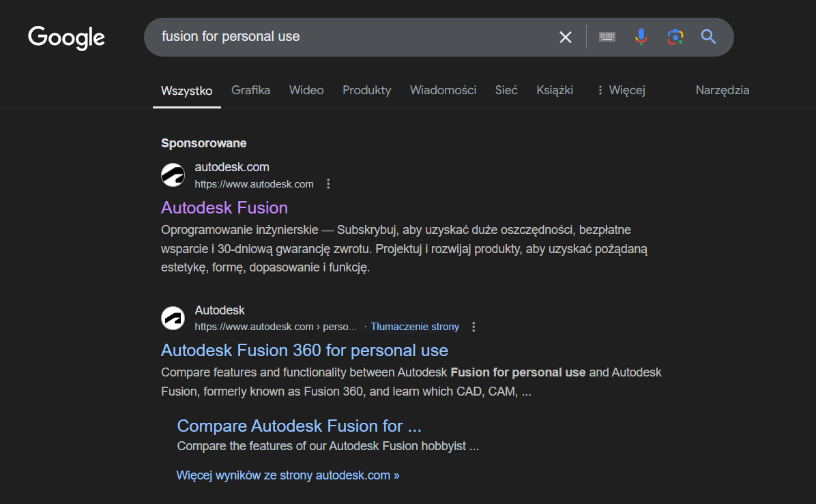
Task: Click the sponsored autodesk.com favicon
Action: 173,175
